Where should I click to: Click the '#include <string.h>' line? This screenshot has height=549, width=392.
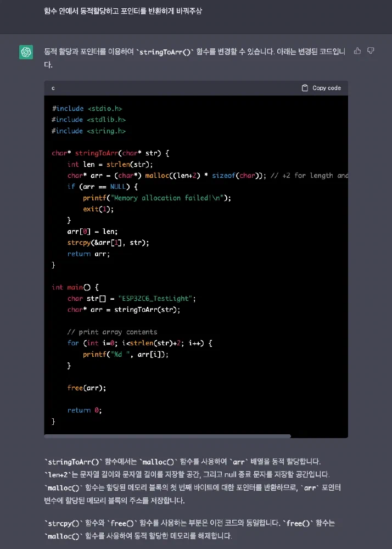88,131
